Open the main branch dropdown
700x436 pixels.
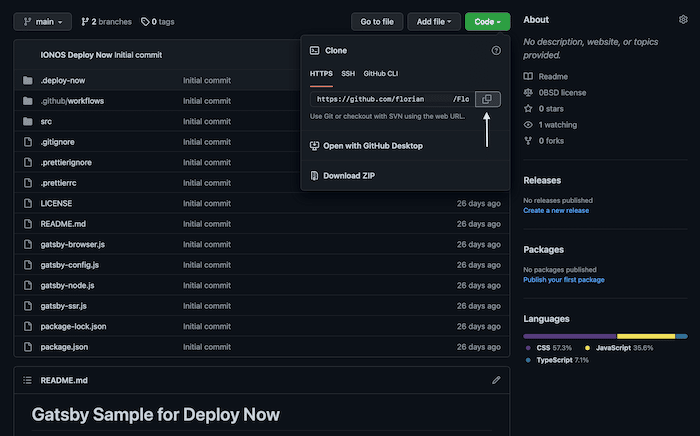tap(42, 21)
